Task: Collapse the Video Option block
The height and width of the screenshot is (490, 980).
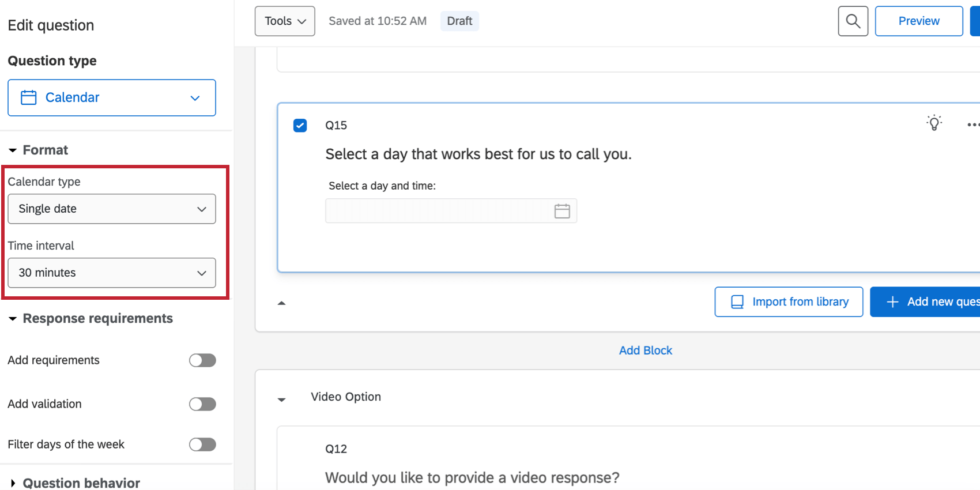Action: pos(281,399)
